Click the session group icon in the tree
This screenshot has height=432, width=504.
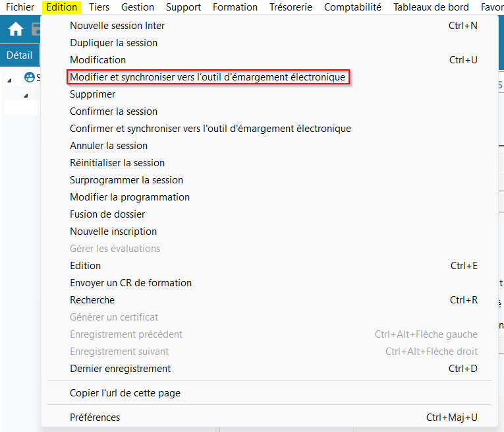29,78
